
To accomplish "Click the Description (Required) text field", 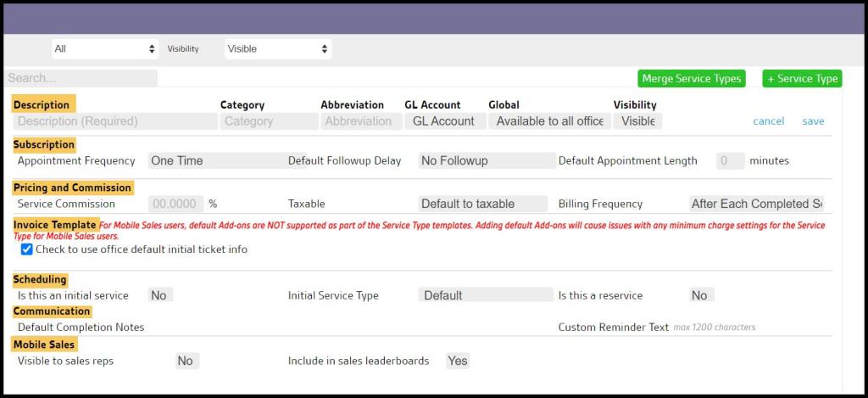I will point(115,121).
